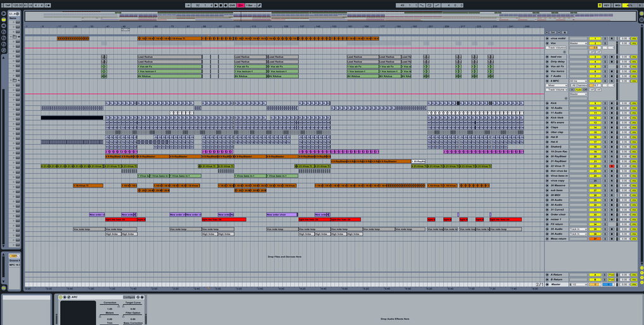Click ARC device Configure button
This screenshot has width=644, height=325.
point(128,297)
